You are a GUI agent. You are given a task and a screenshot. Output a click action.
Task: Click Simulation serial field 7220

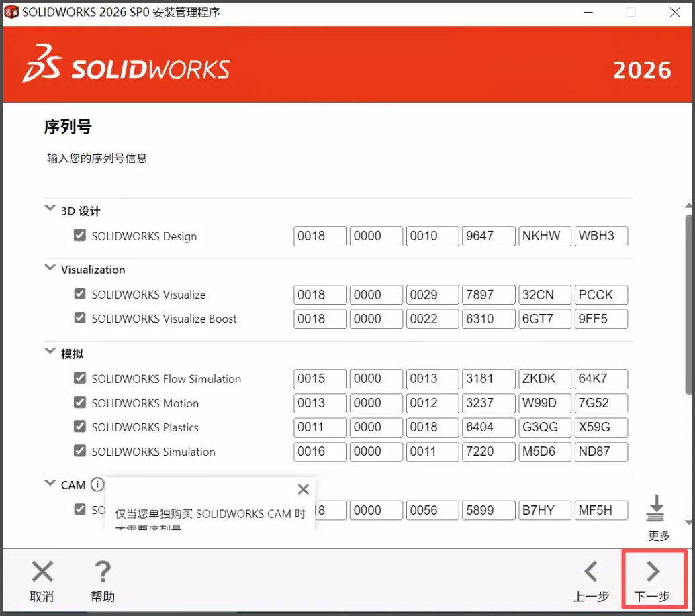point(488,452)
